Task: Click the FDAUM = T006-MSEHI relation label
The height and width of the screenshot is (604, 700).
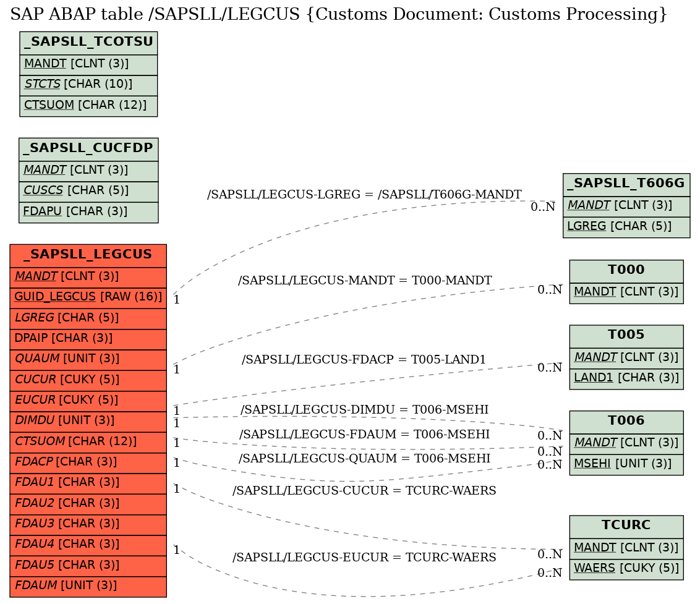Action: coord(364,434)
